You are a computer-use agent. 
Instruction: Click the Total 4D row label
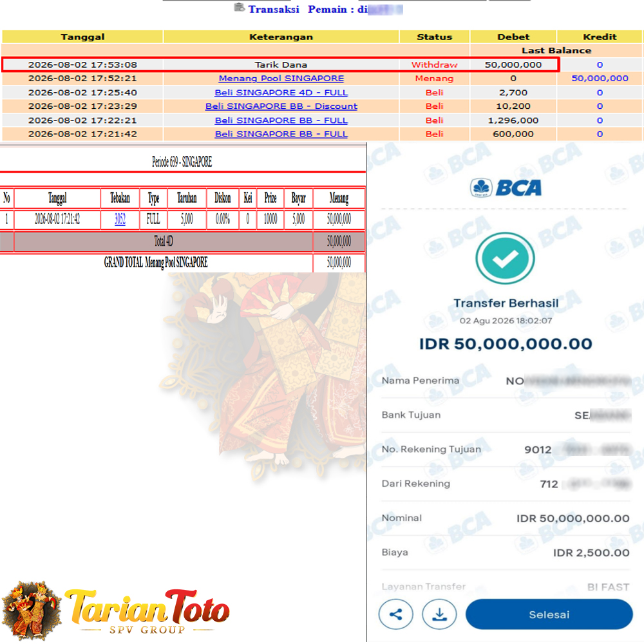pyautogui.click(x=164, y=241)
